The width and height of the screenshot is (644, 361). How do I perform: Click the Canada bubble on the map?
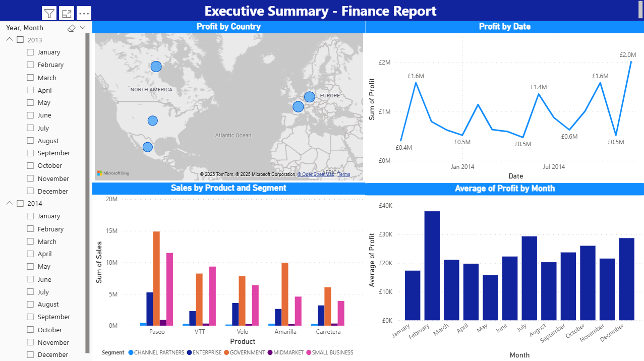point(156,67)
